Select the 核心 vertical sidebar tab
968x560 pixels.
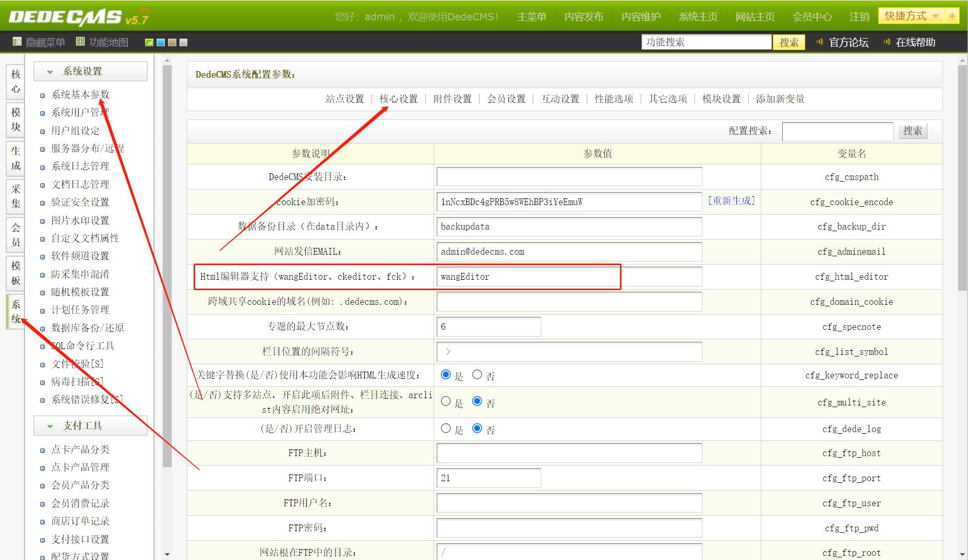[x=16, y=81]
